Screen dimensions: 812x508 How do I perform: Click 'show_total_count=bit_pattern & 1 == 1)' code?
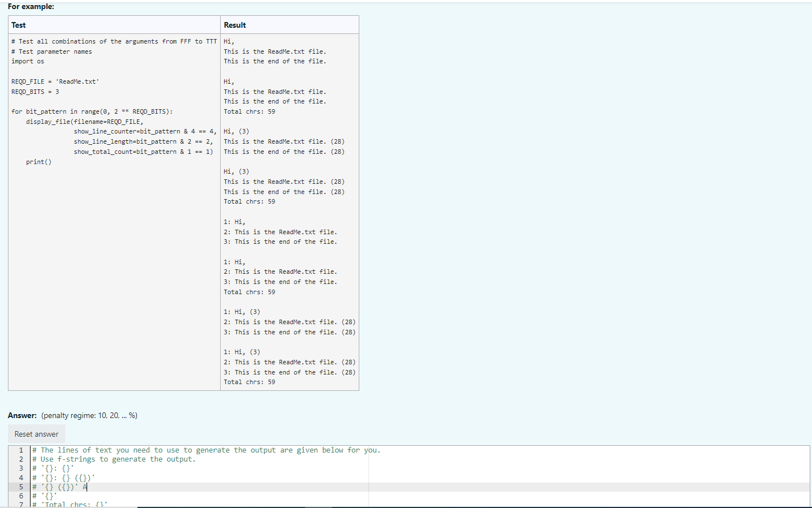(143, 151)
